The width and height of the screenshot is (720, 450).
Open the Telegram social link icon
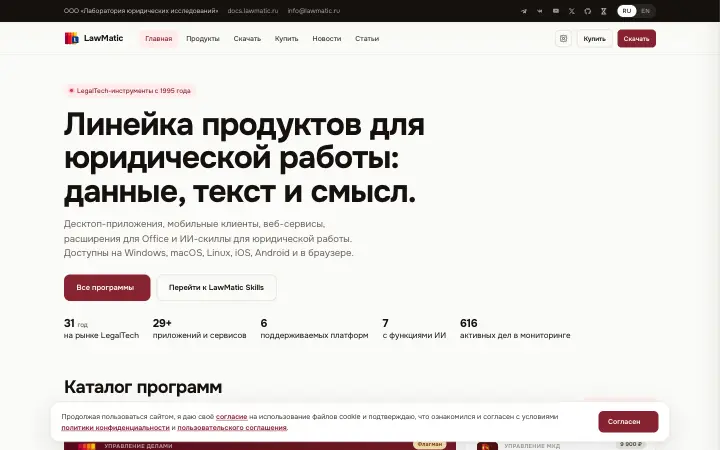[524, 11]
